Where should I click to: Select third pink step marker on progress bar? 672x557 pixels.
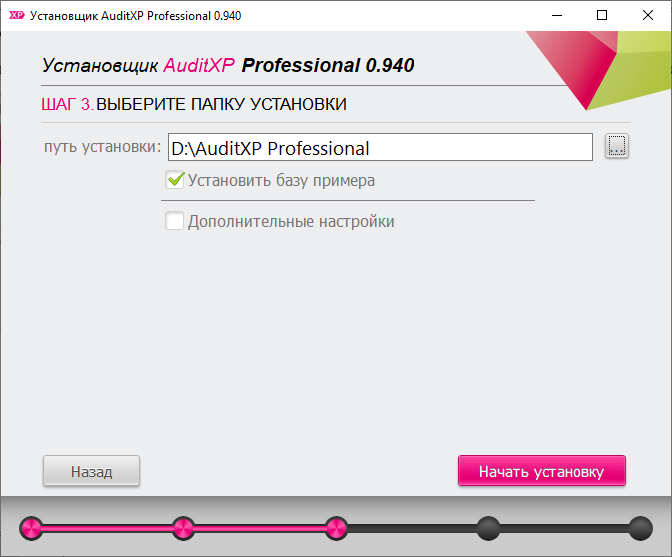[336, 528]
